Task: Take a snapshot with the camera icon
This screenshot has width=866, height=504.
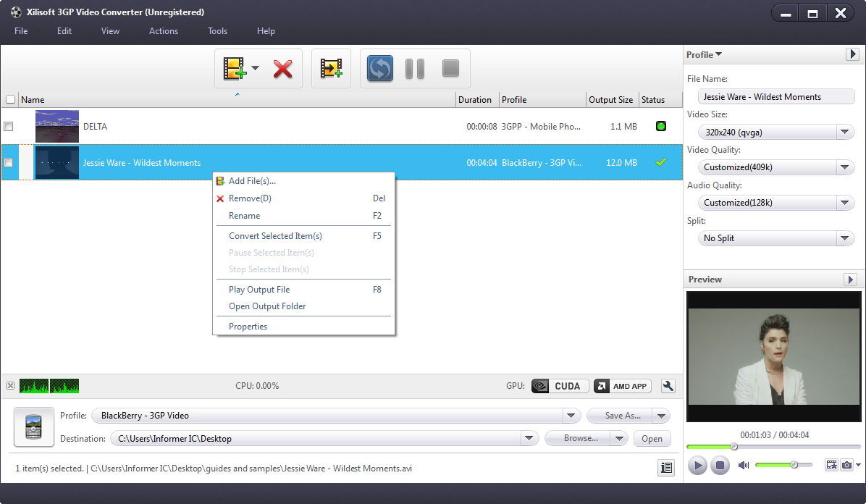Action: tap(847, 466)
